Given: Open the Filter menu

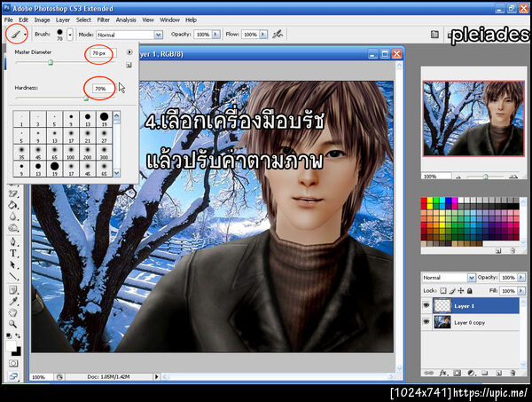Looking at the screenshot, I should pyautogui.click(x=103, y=20).
